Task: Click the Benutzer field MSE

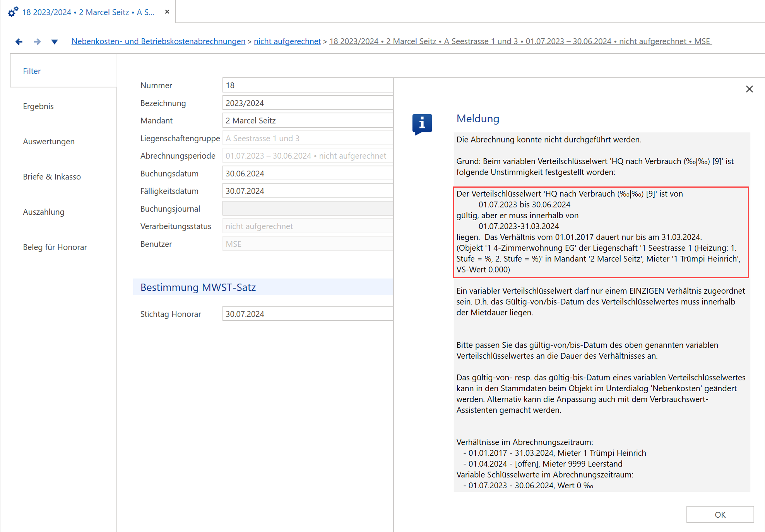Action: pyautogui.click(x=308, y=244)
